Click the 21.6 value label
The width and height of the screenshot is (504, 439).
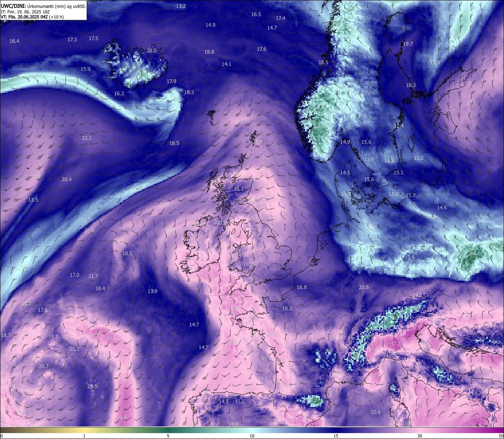(364, 287)
